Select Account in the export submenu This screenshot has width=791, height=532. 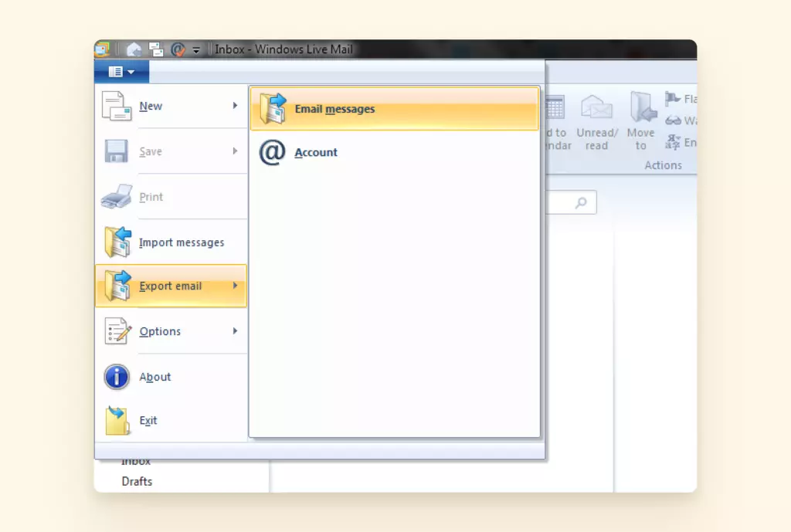[395, 152]
